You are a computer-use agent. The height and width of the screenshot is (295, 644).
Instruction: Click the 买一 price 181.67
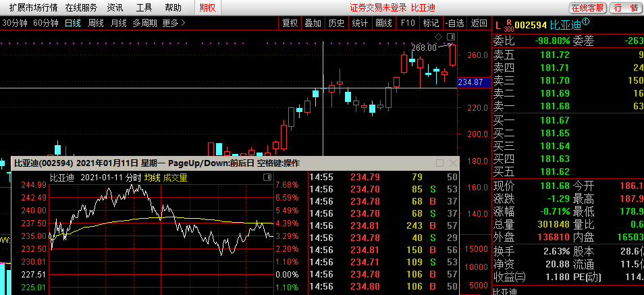555,120
